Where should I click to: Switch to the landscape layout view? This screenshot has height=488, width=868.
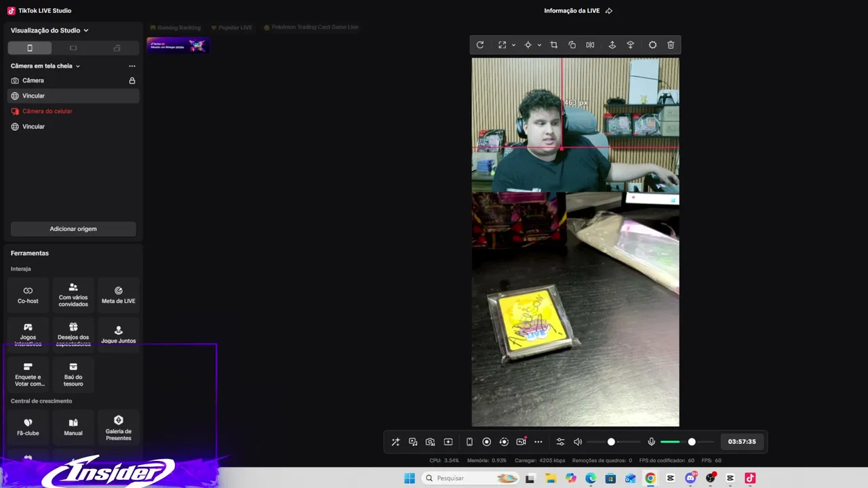click(x=73, y=48)
